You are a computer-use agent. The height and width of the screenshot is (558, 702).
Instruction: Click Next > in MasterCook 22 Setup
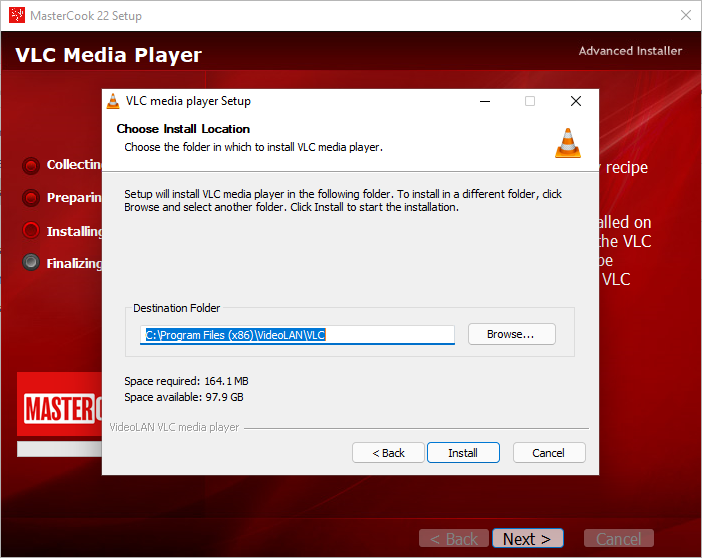(527, 538)
